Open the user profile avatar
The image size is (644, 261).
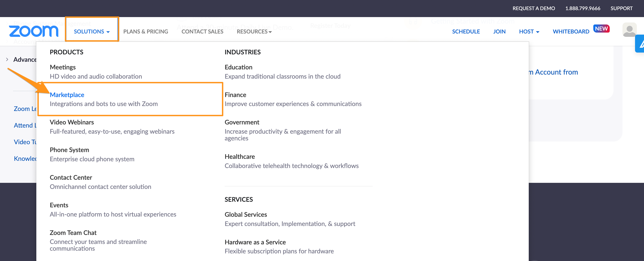click(629, 30)
